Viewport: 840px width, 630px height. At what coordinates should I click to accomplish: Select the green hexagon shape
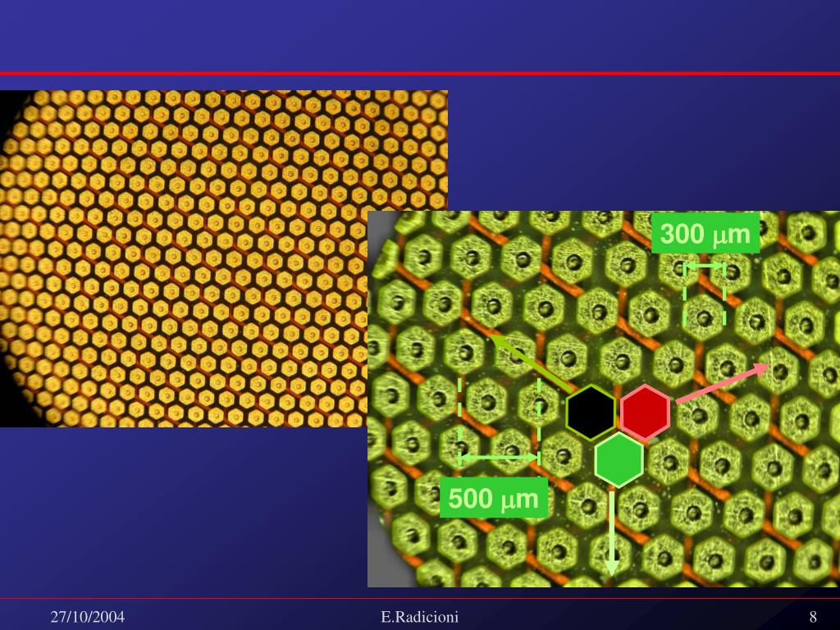tap(619, 460)
